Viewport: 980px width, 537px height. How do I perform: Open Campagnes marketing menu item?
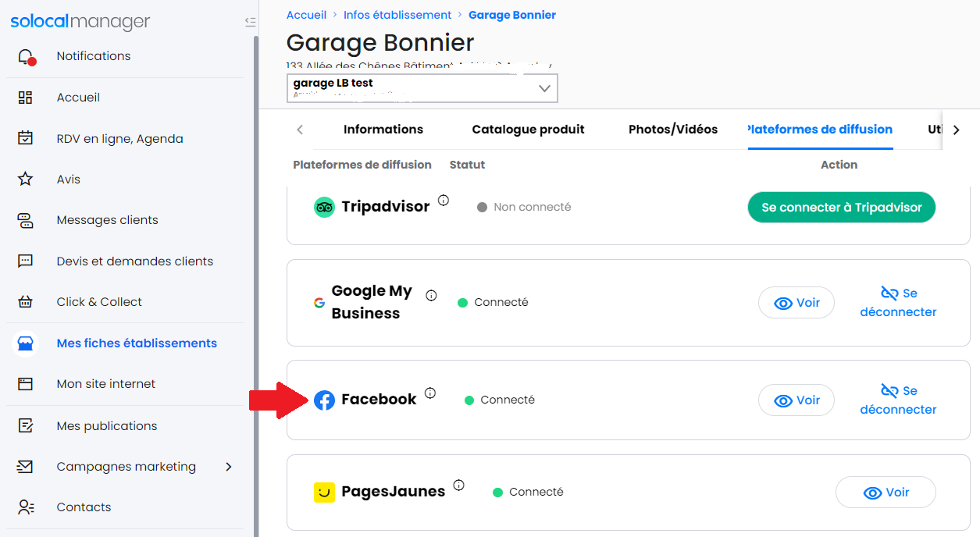point(125,467)
